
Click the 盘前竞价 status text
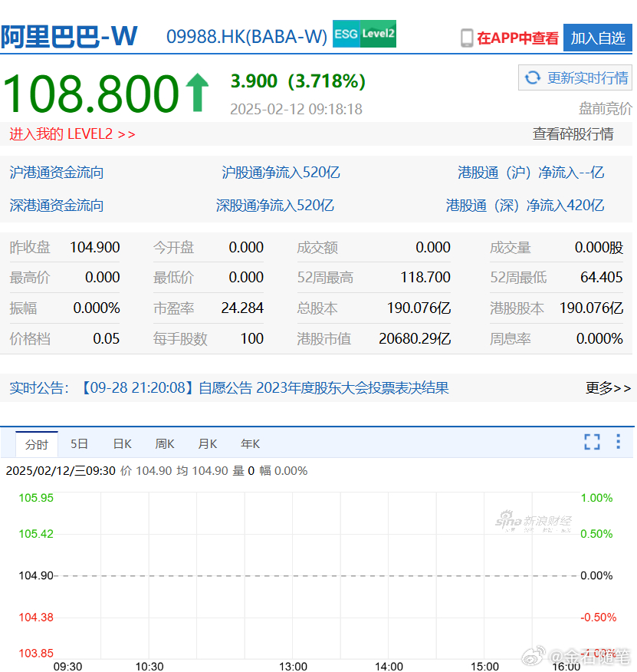[606, 108]
